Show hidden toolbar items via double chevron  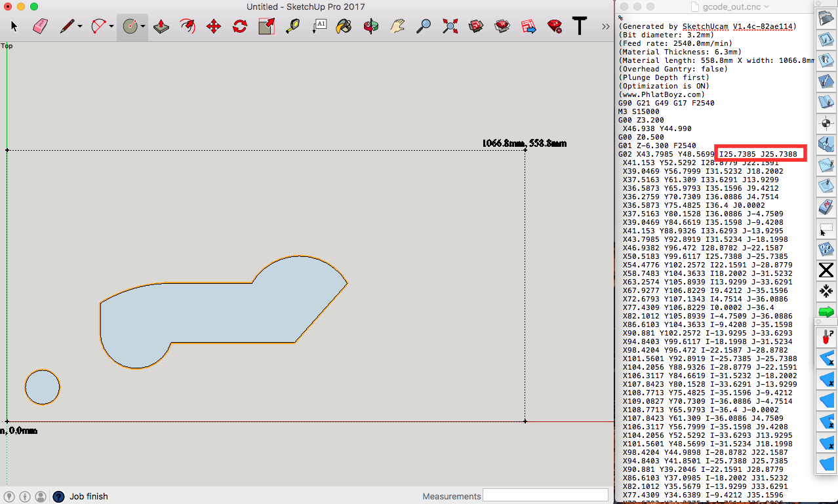(605, 26)
